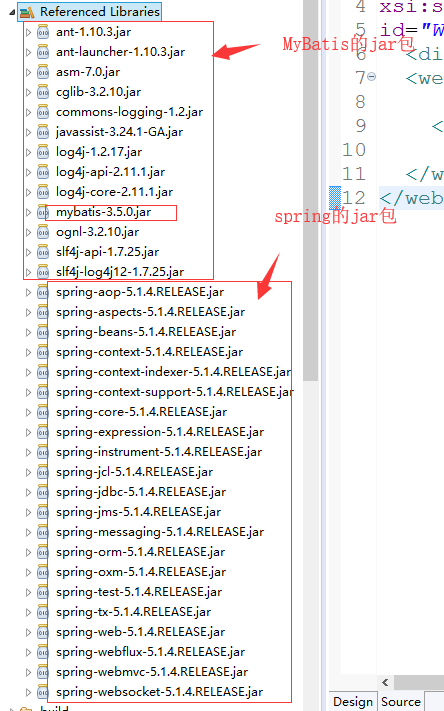
Task: Click the jar icon beside spring-aop-5.1.4.RELEASE.jar
Action: point(43,292)
